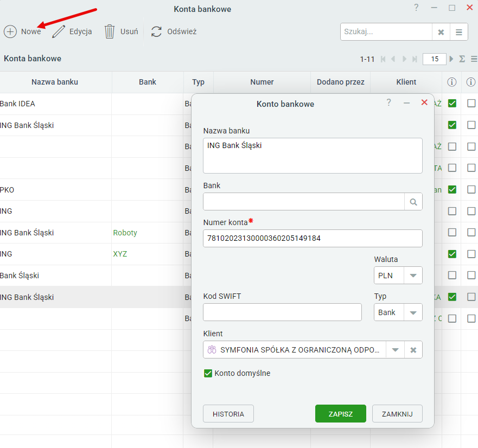Toggle second checkbox in PKO row
Screen dimensions: 478x448
pos(471,190)
